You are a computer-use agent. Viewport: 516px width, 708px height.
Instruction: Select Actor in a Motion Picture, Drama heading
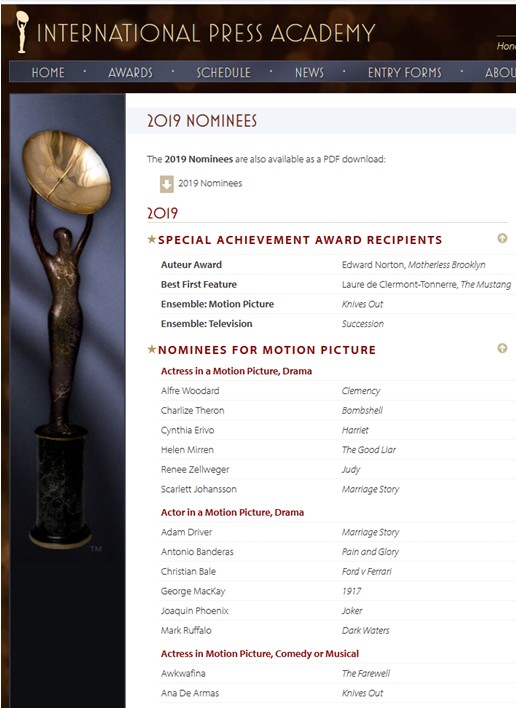click(232, 512)
